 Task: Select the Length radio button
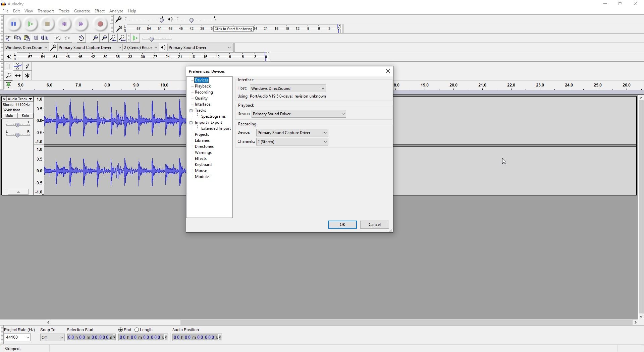[137, 330]
